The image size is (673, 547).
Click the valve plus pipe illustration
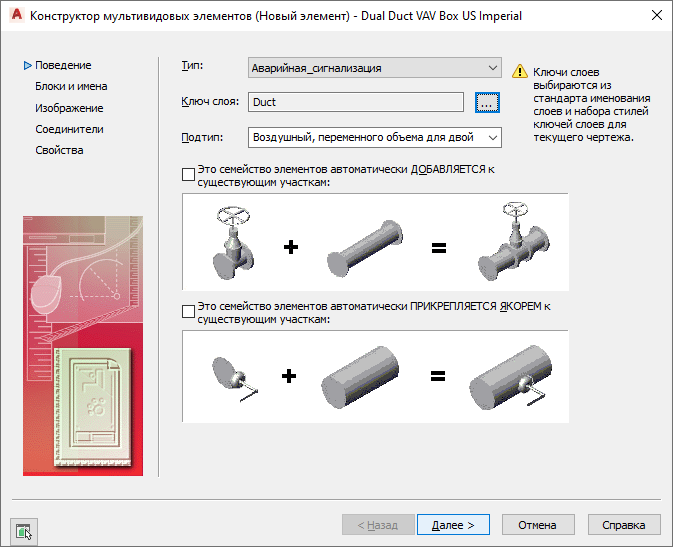pyautogui.click(x=376, y=242)
